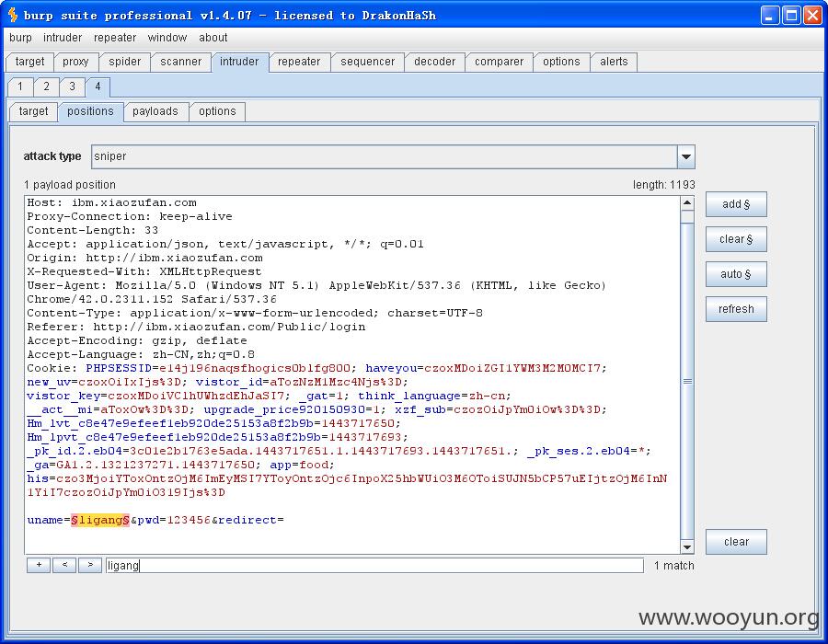Click the clear § button
Screen dimensions: 828x644
(x=736, y=239)
